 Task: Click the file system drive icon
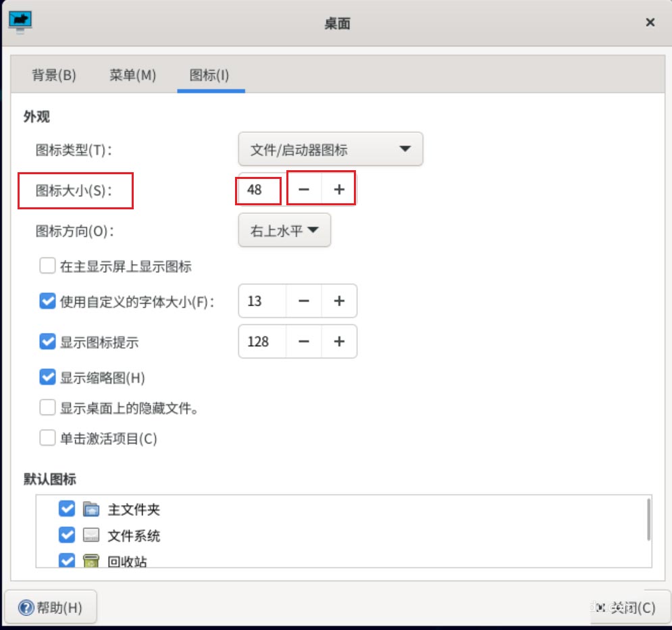91,535
